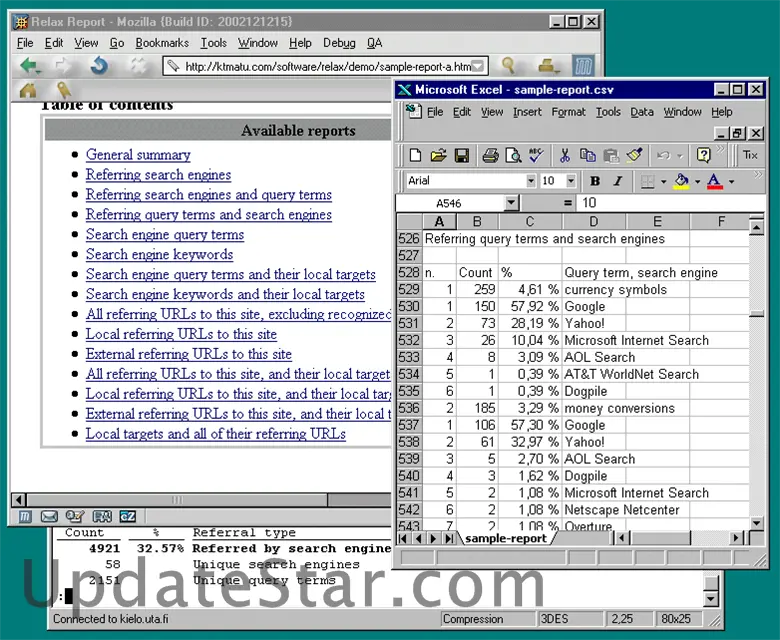Click the Fill Color bucket in Excel
The height and width of the screenshot is (640, 780).
click(681, 181)
